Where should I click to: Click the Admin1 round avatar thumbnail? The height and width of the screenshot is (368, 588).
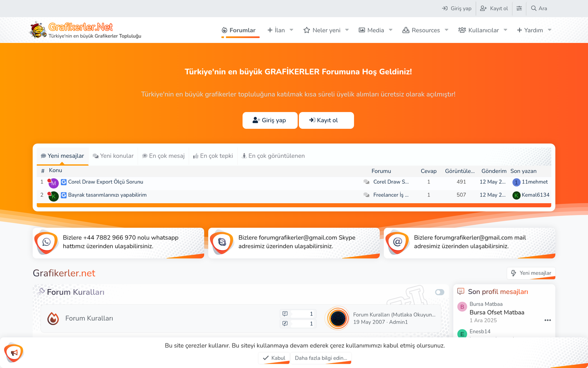[338, 318]
